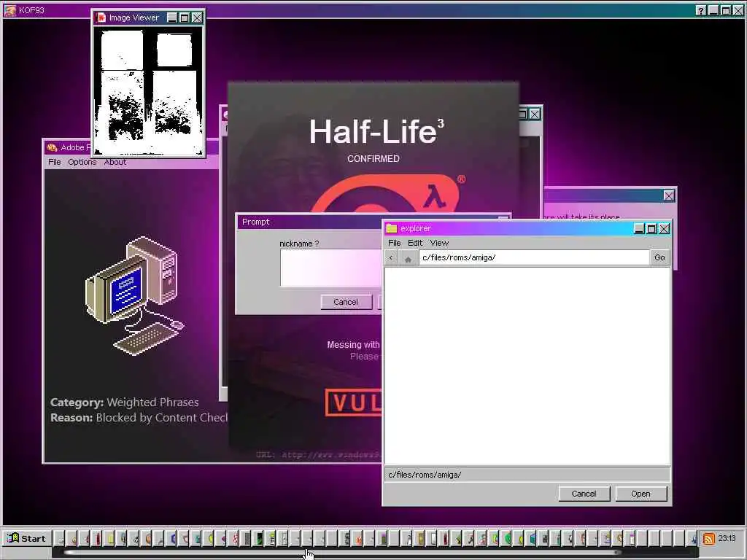747x560 pixels.
Task: Click the 23:13 clock in the tray
Action: pyautogui.click(x=727, y=538)
